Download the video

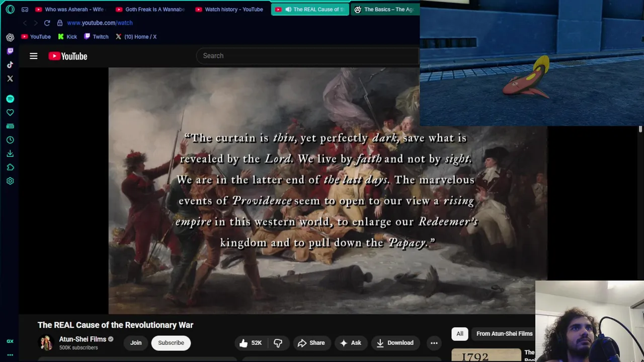coord(395,343)
